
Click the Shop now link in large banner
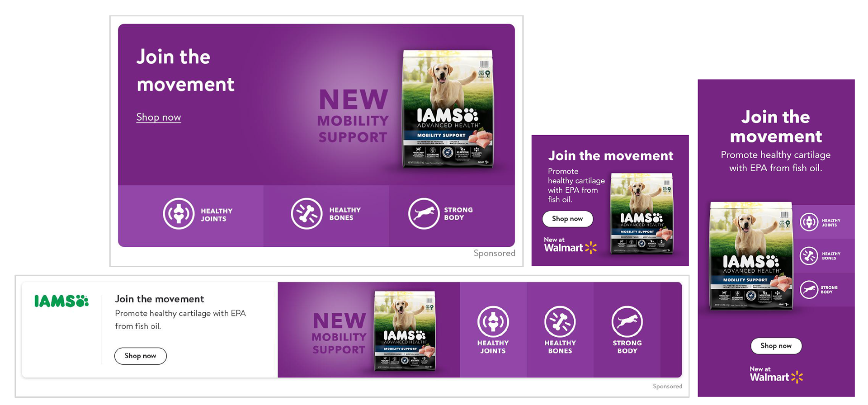159,118
